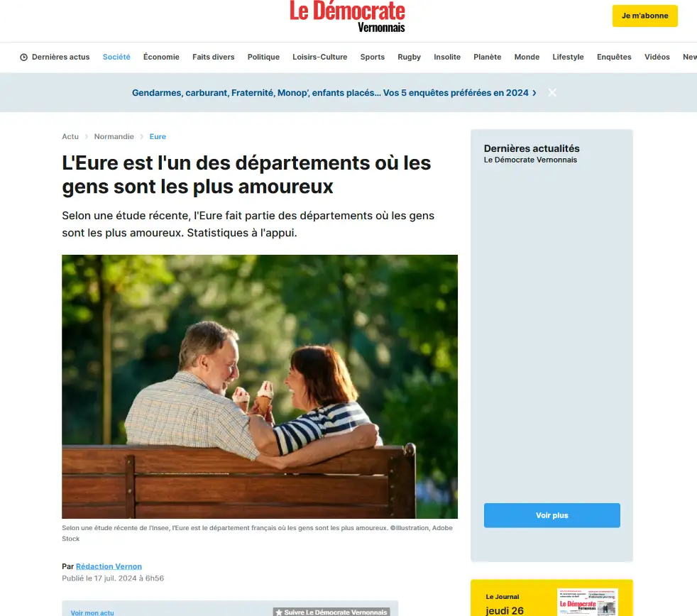Close the enquêtes 2024 banner
The width and height of the screenshot is (697, 616).
[x=552, y=92]
